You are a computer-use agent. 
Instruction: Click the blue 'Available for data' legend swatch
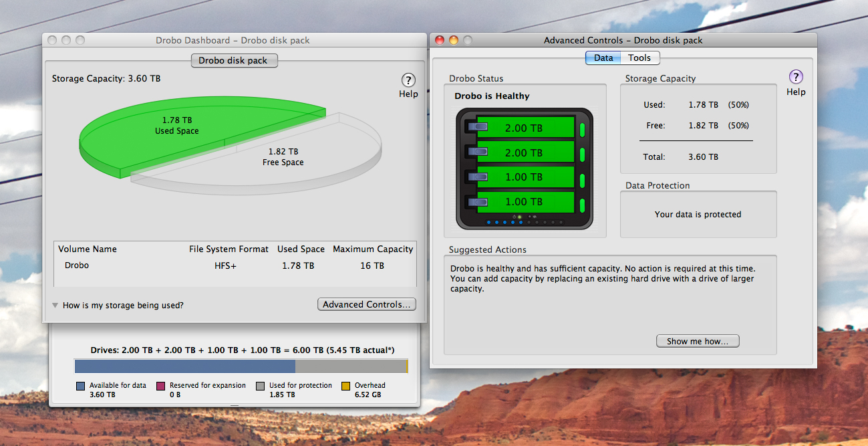tap(81, 386)
